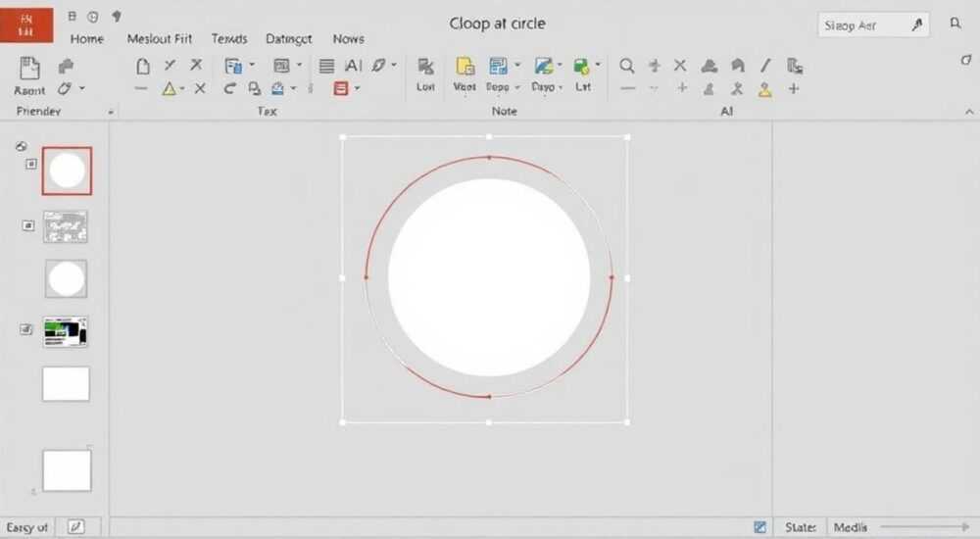Click the X icon in AI group

[x=680, y=65]
